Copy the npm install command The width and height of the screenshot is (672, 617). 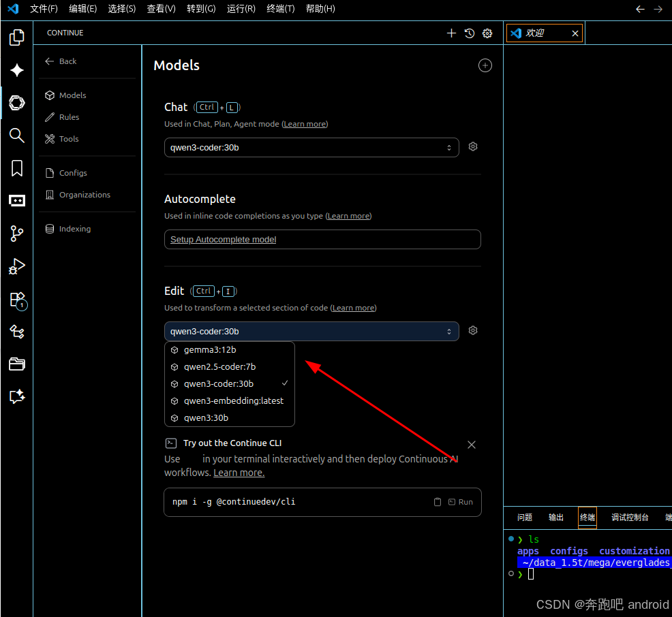(x=437, y=502)
